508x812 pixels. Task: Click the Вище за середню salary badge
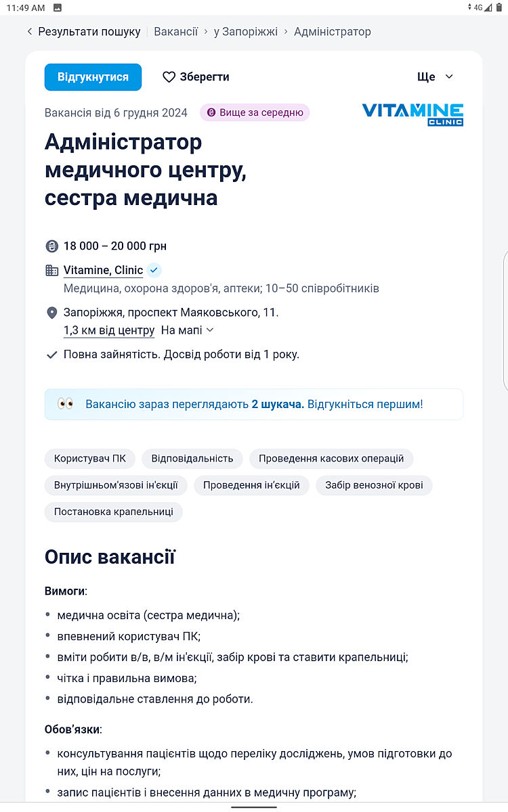pyautogui.click(x=255, y=113)
